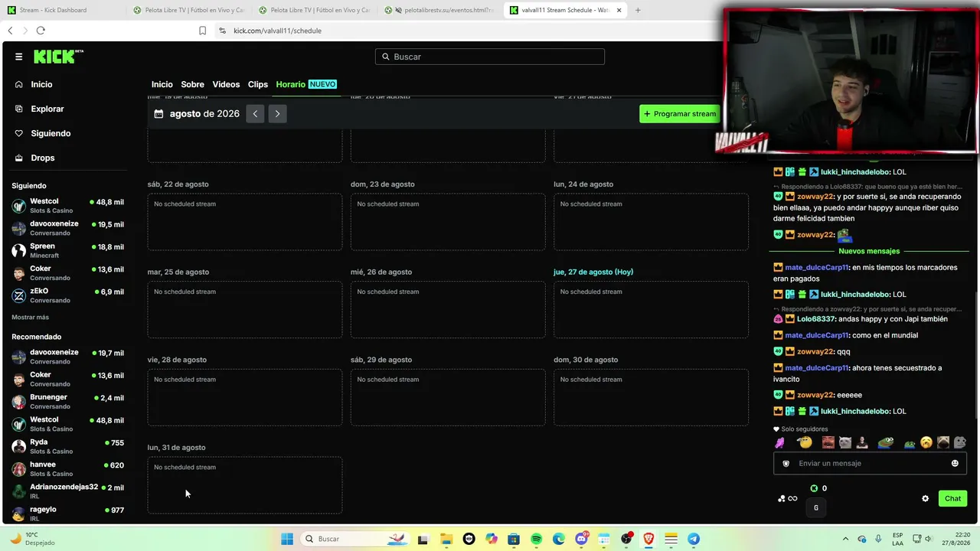Go to Inicio in the left sidebar
The image size is (980, 551).
tap(41, 84)
